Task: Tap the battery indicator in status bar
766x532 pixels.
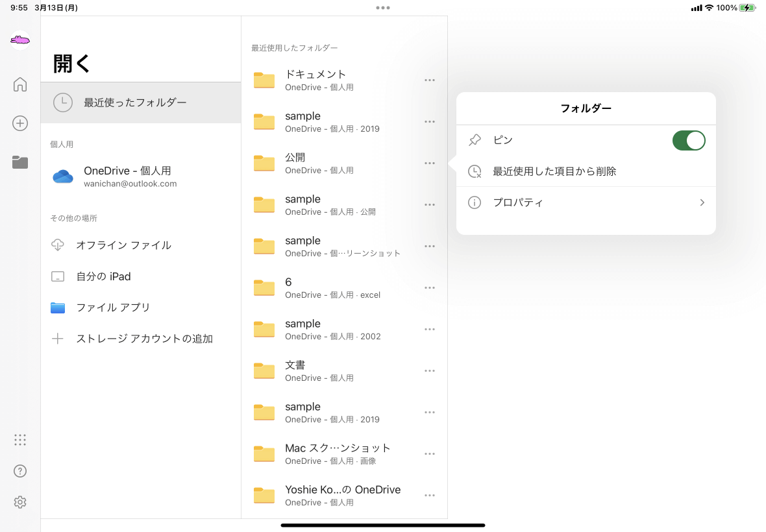Action: click(747, 8)
